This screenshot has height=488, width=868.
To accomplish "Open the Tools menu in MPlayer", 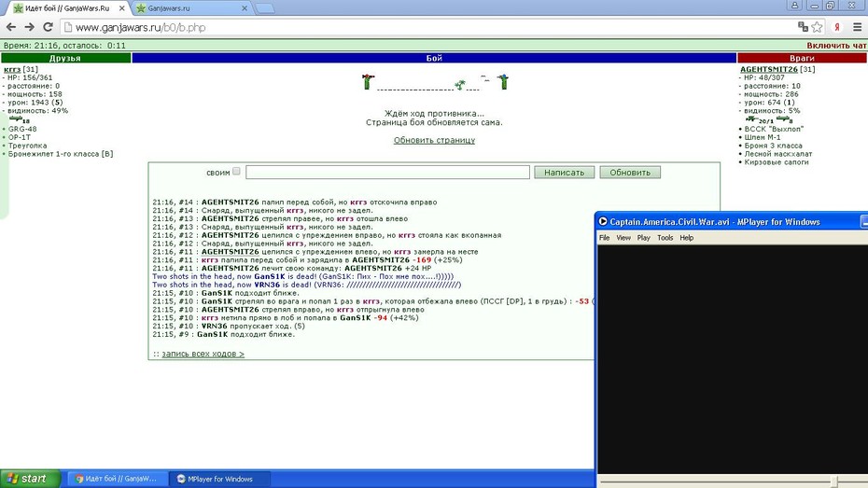I will [665, 238].
